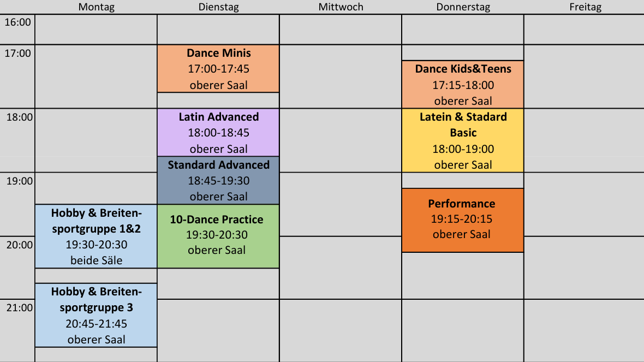The width and height of the screenshot is (644, 362).
Task: Click the Montag column header
Action: [x=97, y=7]
